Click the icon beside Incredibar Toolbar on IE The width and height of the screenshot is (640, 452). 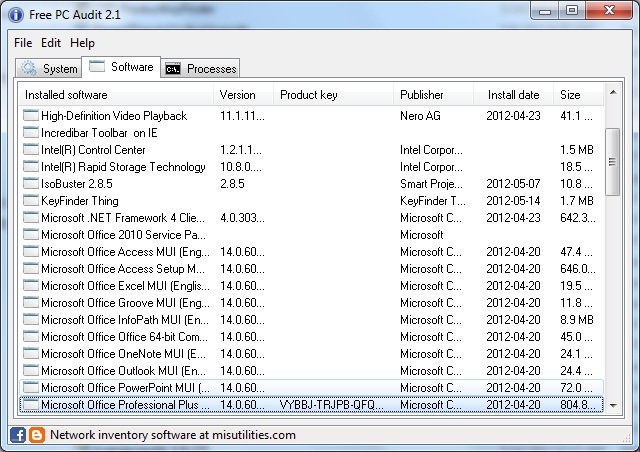click(31, 133)
